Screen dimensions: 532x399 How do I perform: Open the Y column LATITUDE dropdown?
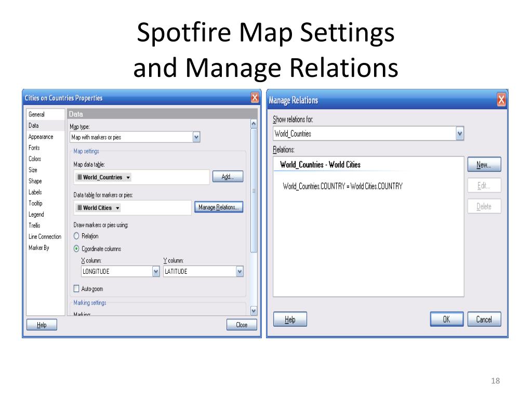tap(240, 271)
